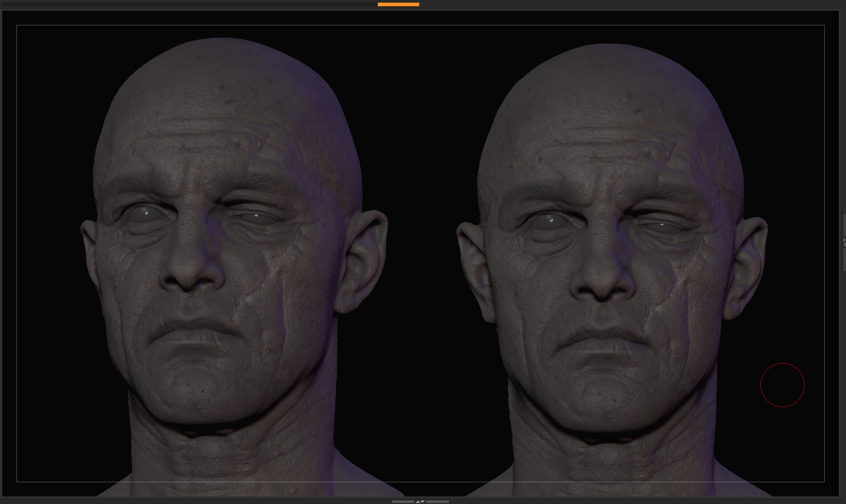Image resolution: width=846 pixels, height=504 pixels.
Task: Expand the right tray using its divider arrows
Action: tap(844, 242)
